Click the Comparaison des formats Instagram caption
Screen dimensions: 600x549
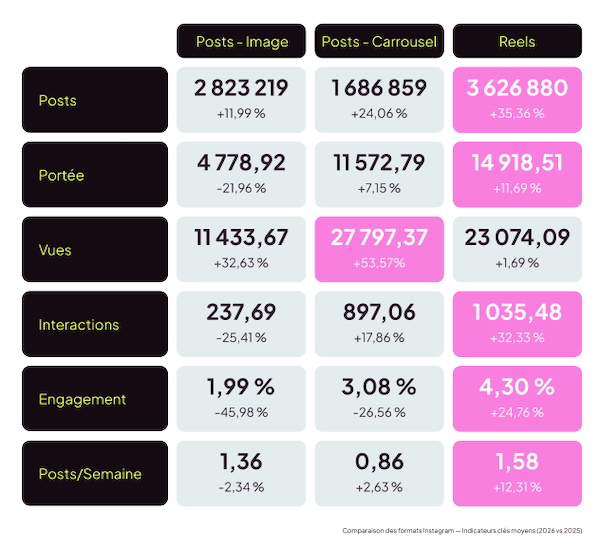pyautogui.click(x=462, y=531)
